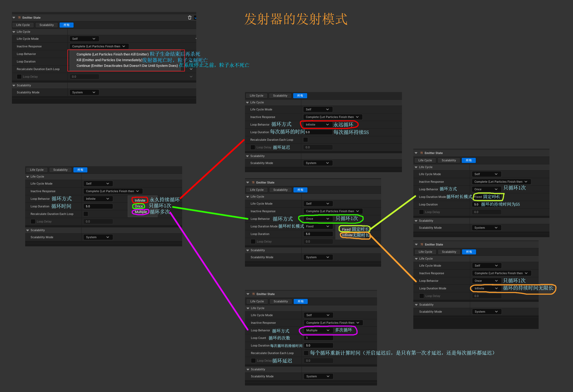This screenshot has height=392, width=573.
Task: Open the red-circled Infinite Loop Behavior dropdown
Action: pos(317,125)
